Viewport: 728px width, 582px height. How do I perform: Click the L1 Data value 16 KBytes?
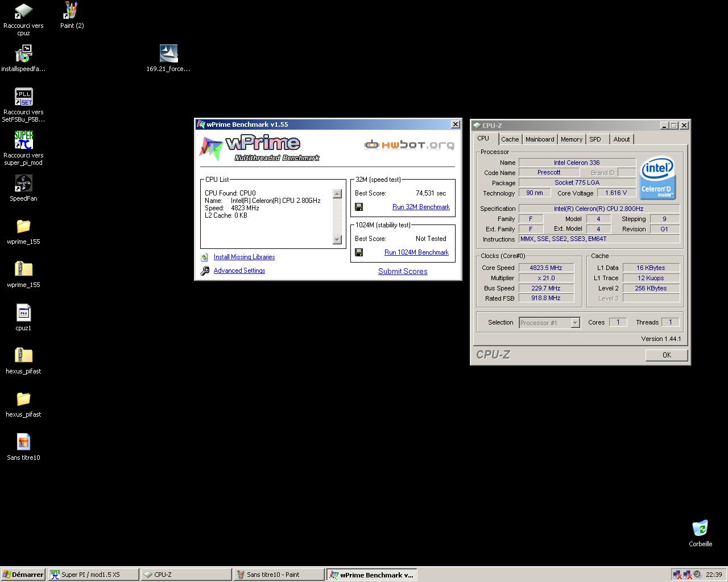tap(651, 268)
